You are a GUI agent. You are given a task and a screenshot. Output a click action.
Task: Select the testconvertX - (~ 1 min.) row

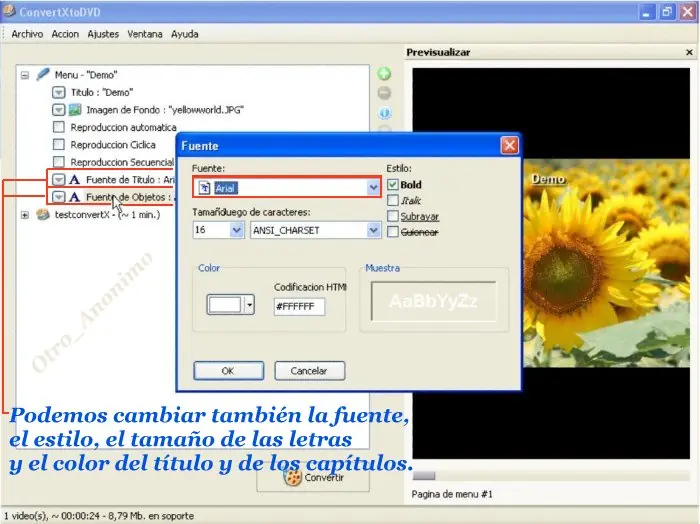click(x=107, y=215)
